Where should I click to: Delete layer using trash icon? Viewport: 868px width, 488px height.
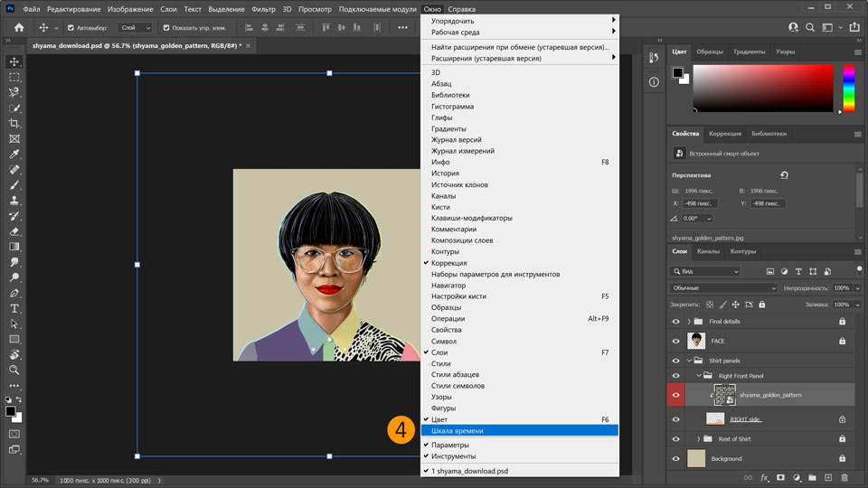[x=844, y=477]
